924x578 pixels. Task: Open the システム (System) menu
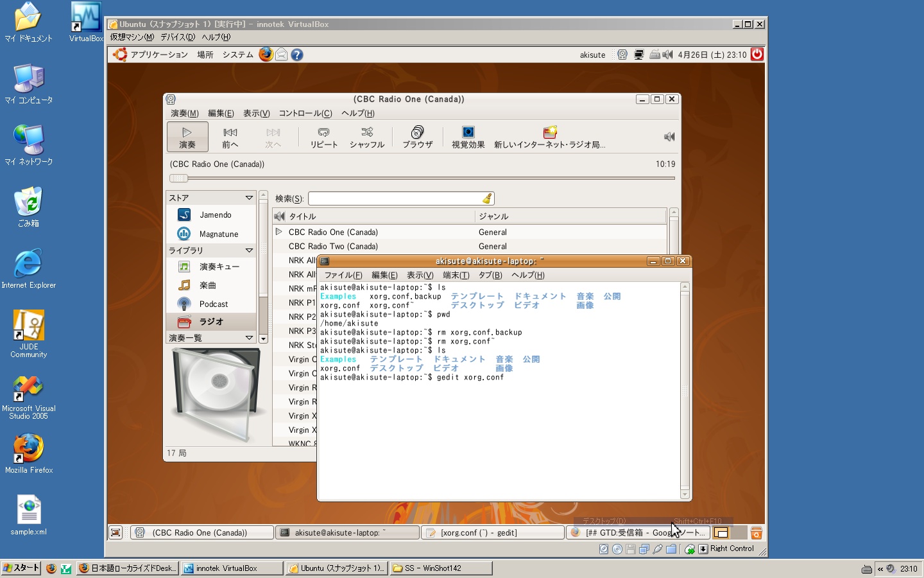[x=238, y=55]
